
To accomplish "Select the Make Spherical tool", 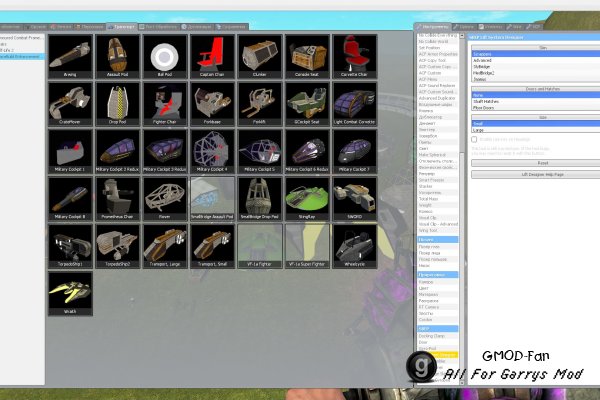I will point(438,155).
